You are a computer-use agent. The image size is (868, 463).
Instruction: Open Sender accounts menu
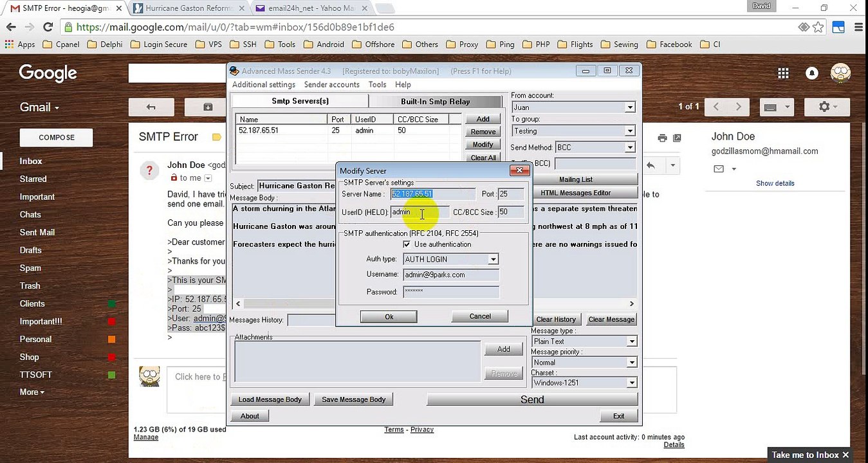(x=331, y=85)
